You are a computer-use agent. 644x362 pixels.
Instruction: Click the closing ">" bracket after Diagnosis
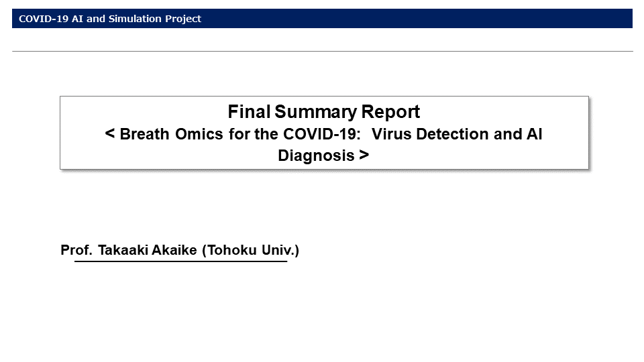[364, 155]
